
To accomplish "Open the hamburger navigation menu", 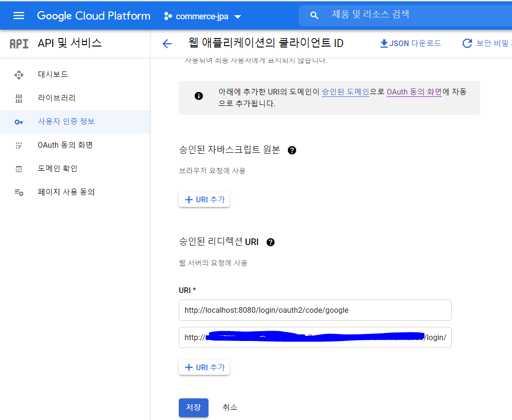I will (19, 16).
